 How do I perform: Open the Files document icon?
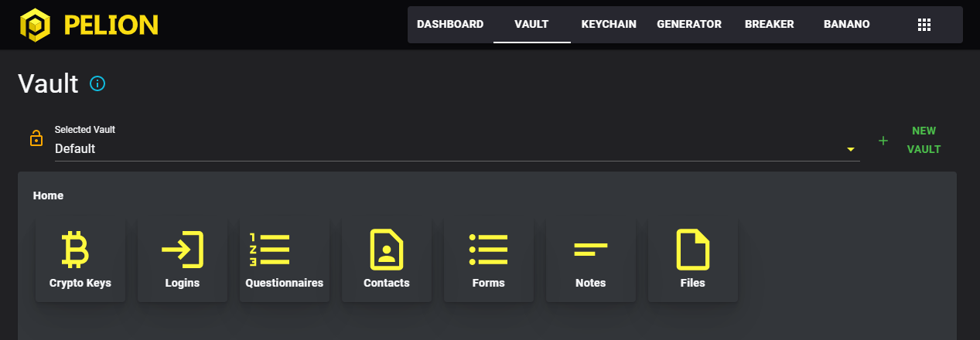[692, 249]
